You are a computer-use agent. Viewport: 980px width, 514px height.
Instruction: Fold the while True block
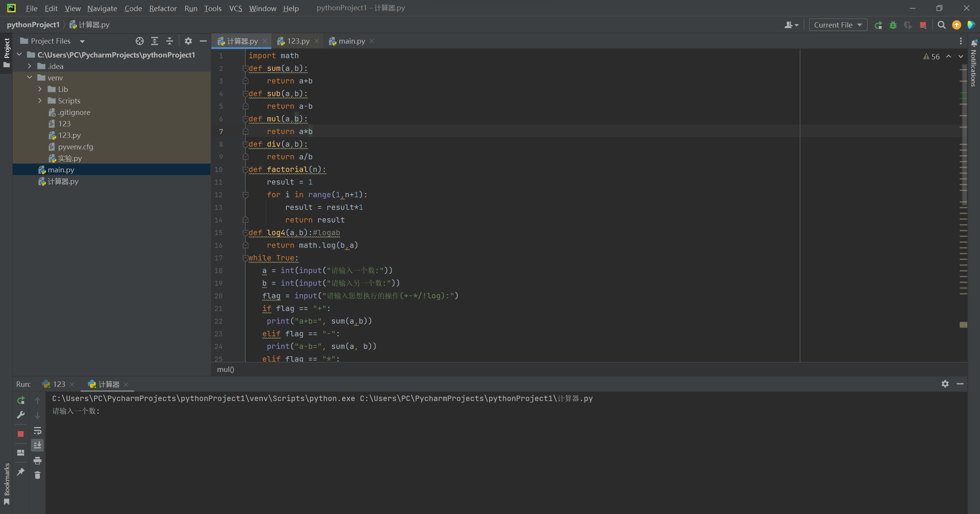click(x=245, y=258)
